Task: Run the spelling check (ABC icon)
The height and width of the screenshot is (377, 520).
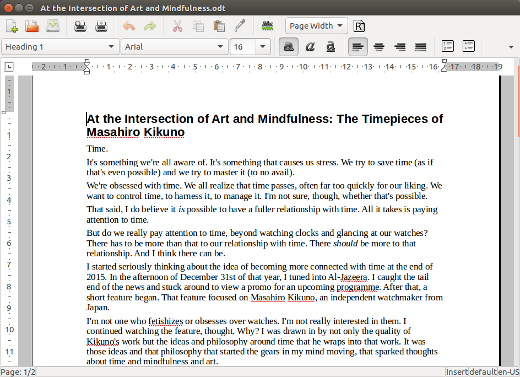Action: pyautogui.click(x=267, y=26)
